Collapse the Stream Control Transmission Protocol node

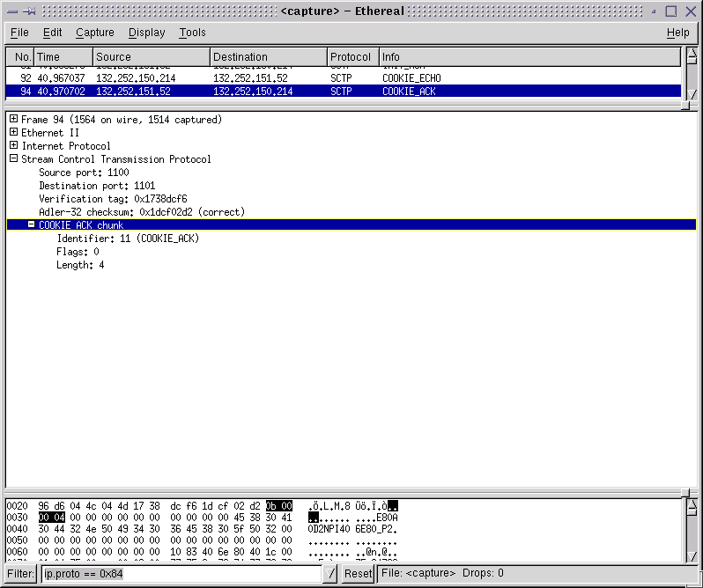[13, 159]
